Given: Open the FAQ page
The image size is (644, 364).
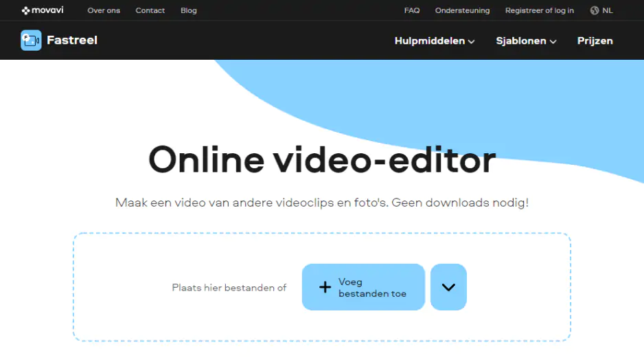Looking at the screenshot, I should (411, 10).
